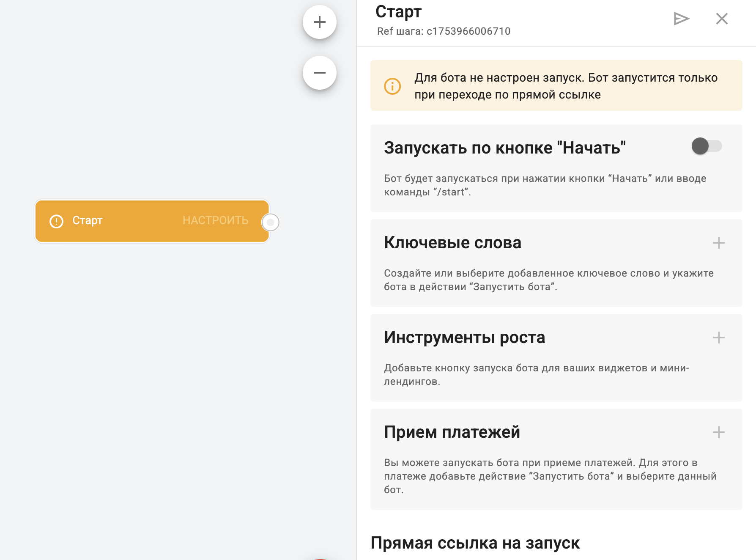Click the exclamation icon on the Старт node
This screenshot has height=560, width=756.
[57, 221]
